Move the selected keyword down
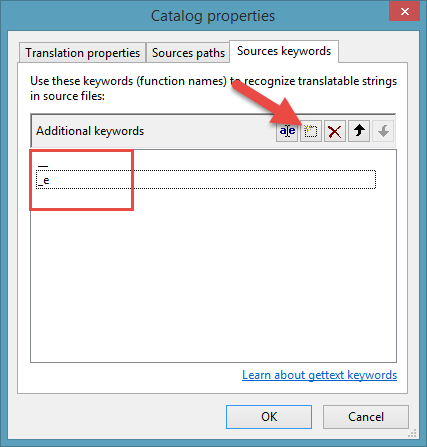This screenshot has height=447, width=427. point(383,131)
